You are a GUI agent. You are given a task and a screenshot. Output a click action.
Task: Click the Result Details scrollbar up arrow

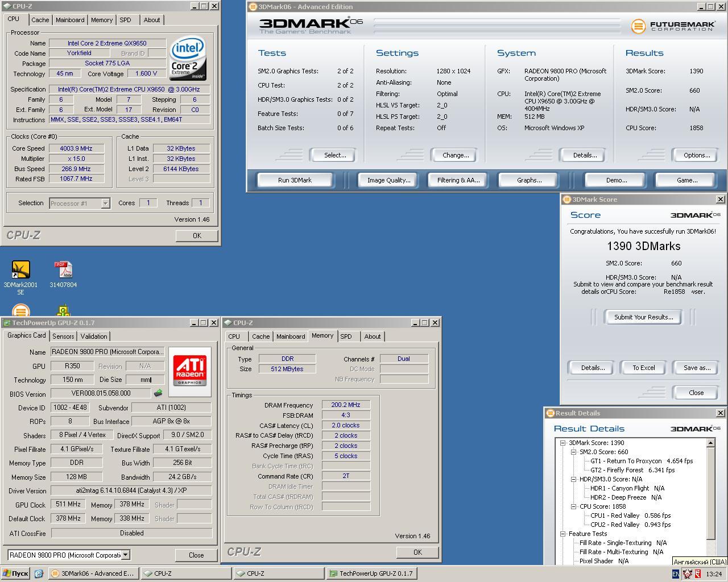click(710, 443)
